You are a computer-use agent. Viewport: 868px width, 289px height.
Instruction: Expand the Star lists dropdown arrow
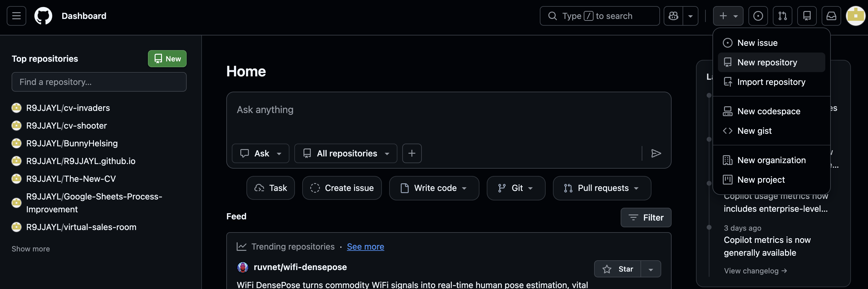651,269
